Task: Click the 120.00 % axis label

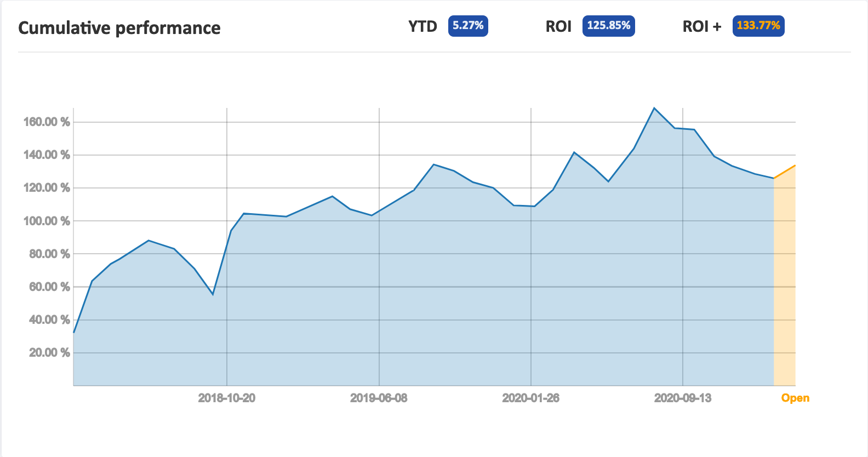Action: tap(47, 188)
